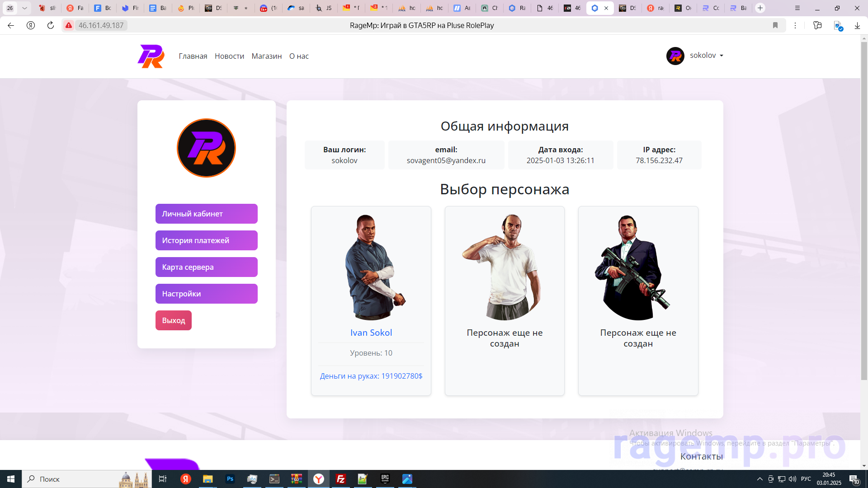Viewport: 868px width, 488px height.
Task: Open Настройки in the sidebar
Action: 207,294
